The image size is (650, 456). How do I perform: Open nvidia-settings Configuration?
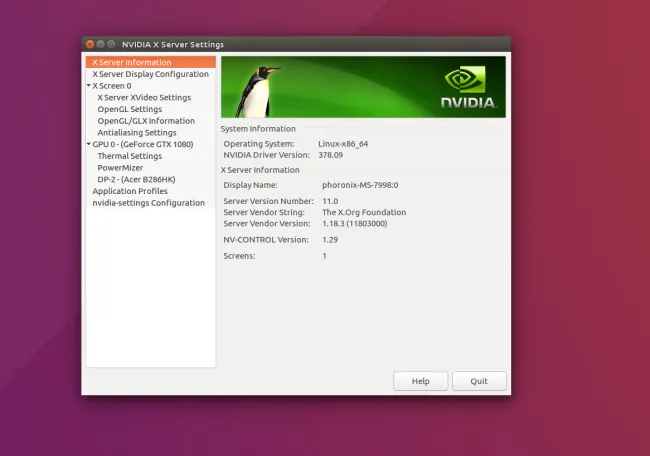point(148,203)
